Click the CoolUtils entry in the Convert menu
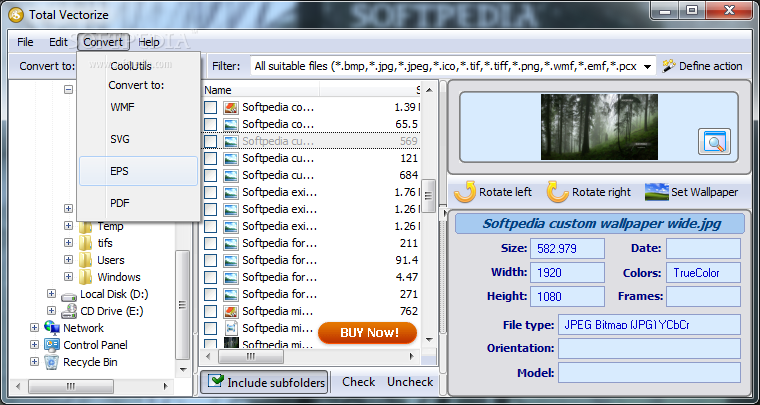Viewport: 760px width, 405px height. pos(131,66)
